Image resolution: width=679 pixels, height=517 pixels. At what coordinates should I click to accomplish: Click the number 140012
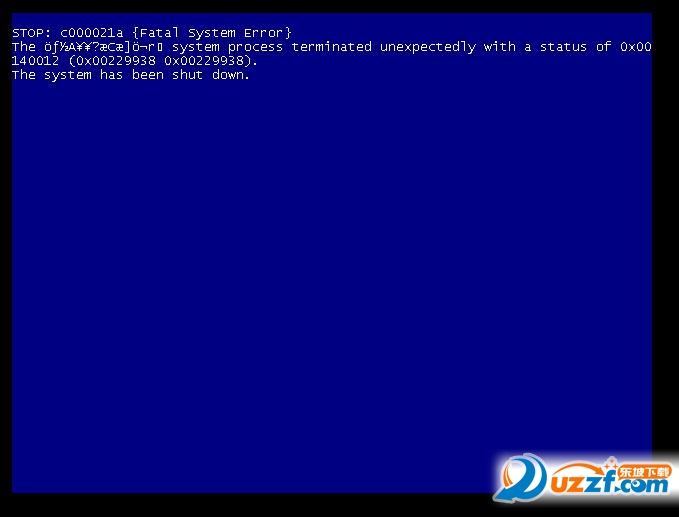point(35,61)
